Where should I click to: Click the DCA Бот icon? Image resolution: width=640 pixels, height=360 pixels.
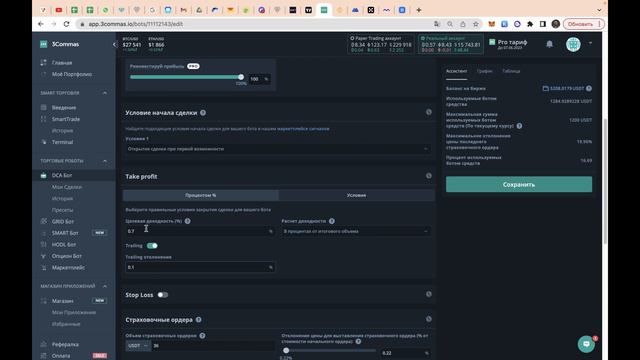pos(44,175)
